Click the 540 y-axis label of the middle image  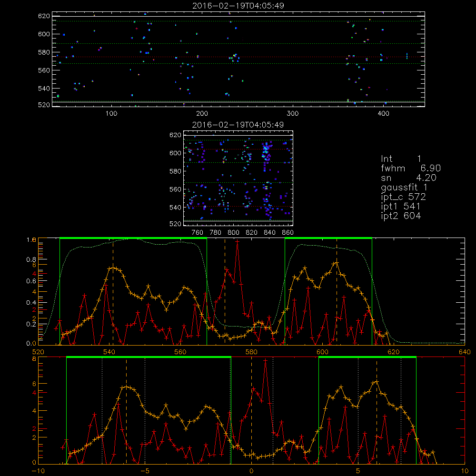pos(176,208)
